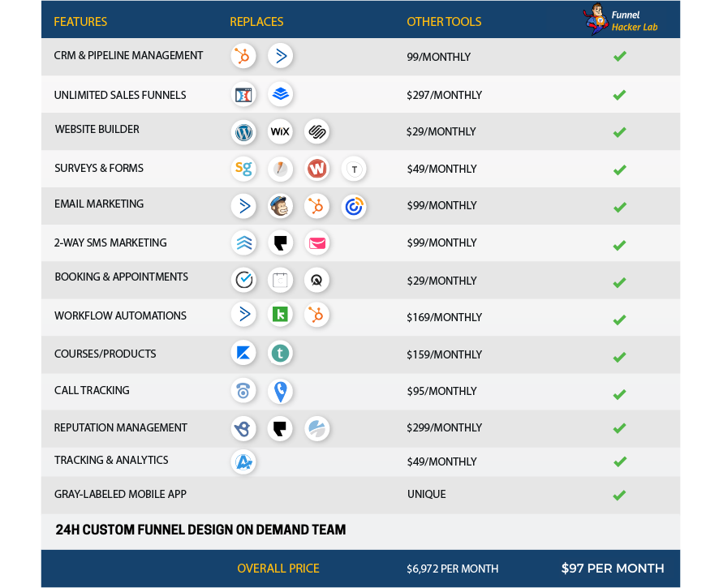Screen dimensions: 706x588
Task: Click the blue phone map-pin icon
Action: 281,392
